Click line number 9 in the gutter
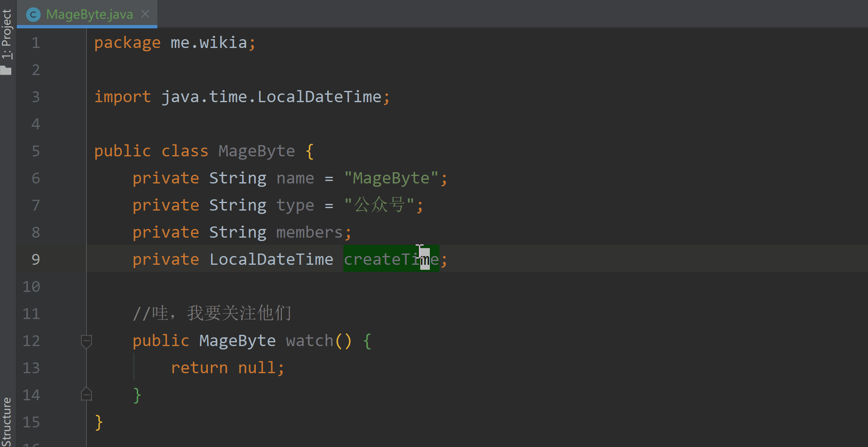Image resolution: width=868 pixels, height=447 pixels. pyautogui.click(x=35, y=259)
